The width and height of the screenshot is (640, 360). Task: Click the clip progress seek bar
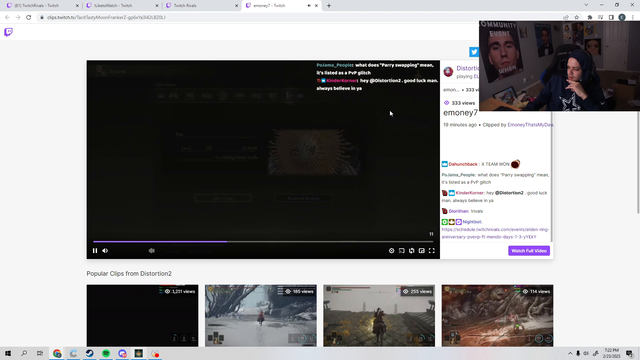coord(263,242)
